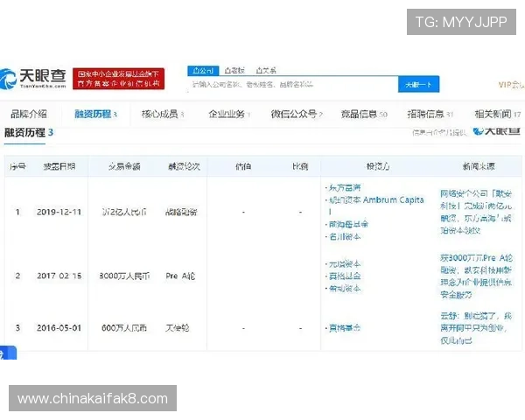The image size is (525, 420).
Task: Click the date 2019-12-11 cell
Action: pyautogui.click(x=59, y=212)
